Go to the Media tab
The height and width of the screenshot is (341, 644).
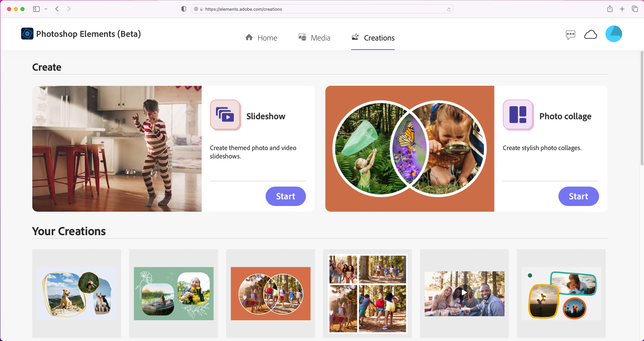point(321,38)
